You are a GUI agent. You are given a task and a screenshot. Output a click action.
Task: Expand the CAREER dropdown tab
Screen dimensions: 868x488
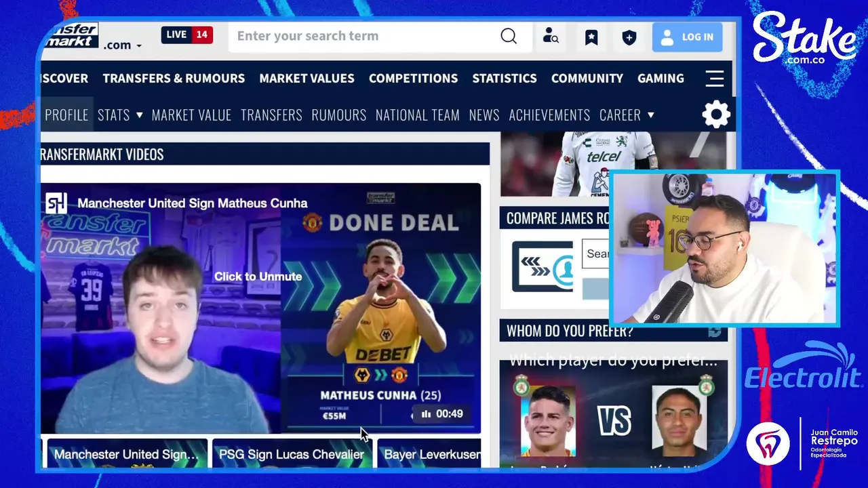pos(627,115)
